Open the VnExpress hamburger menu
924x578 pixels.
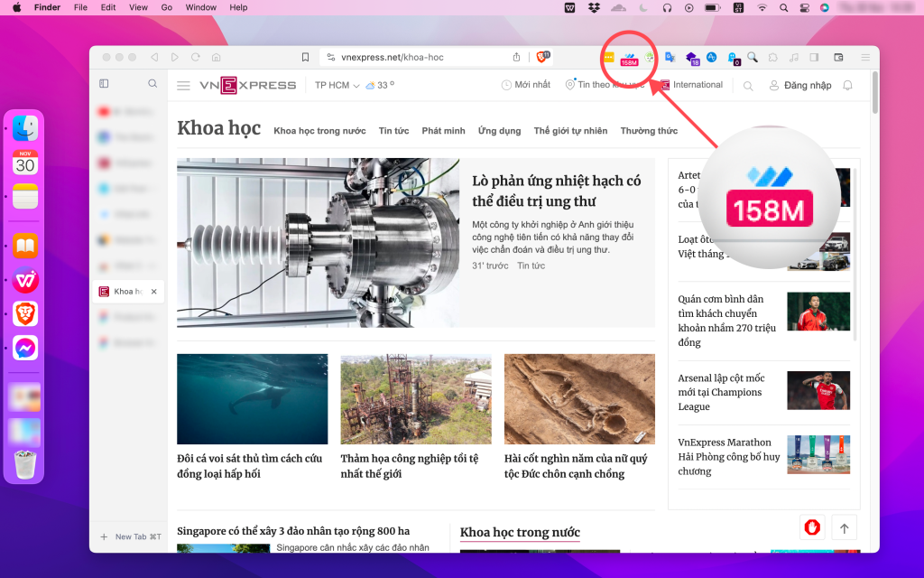coord(183,86)
